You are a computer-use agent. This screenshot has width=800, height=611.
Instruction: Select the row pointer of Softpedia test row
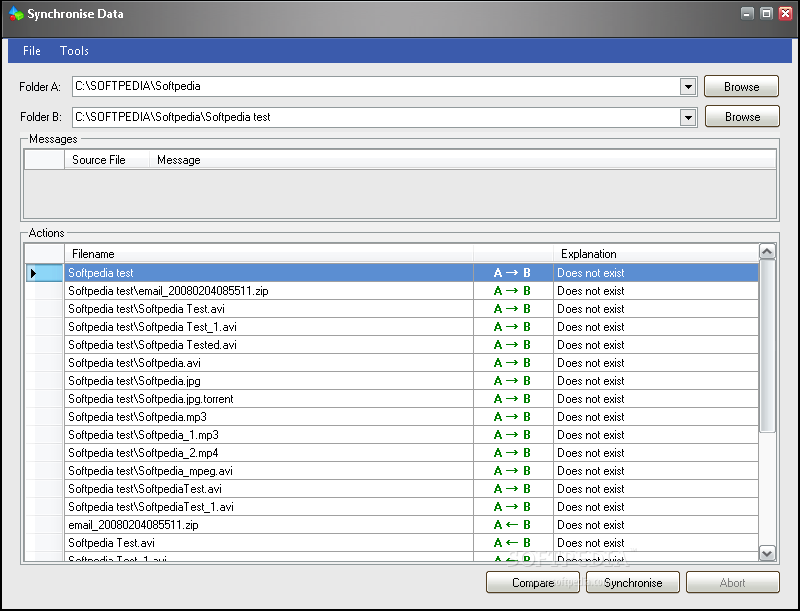(44, 273)
